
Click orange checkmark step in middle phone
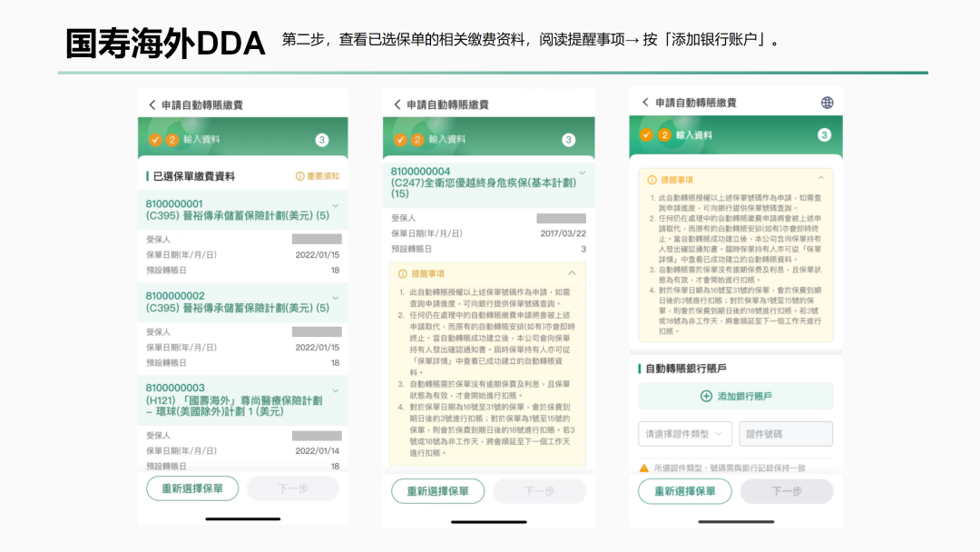pos(401,140)
